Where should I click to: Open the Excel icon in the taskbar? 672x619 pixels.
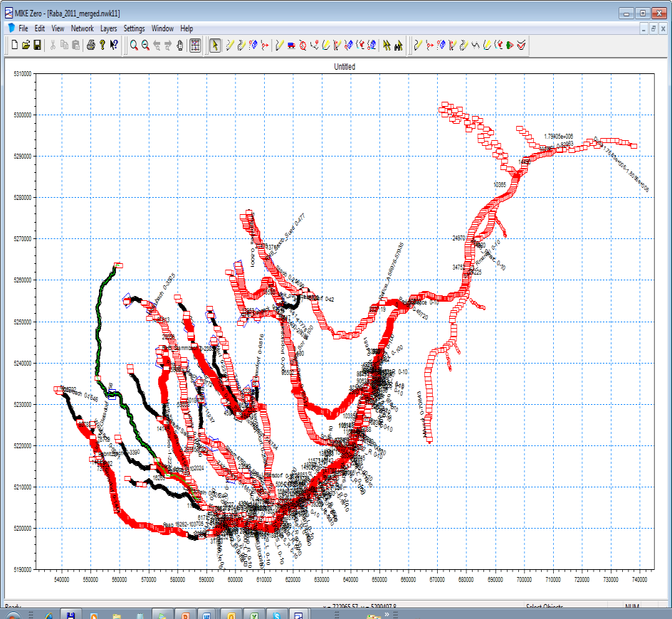(x=254, y=615)
